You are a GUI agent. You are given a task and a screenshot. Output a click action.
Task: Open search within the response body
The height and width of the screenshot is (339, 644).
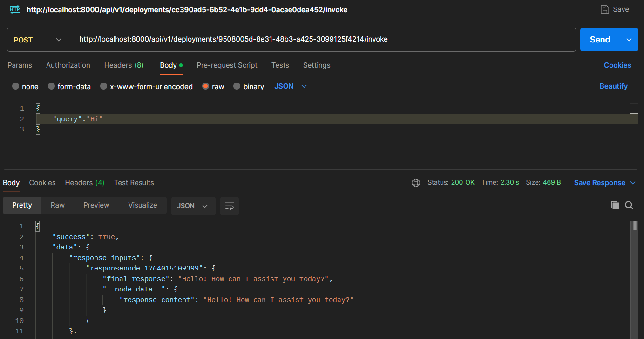(629, 205)
